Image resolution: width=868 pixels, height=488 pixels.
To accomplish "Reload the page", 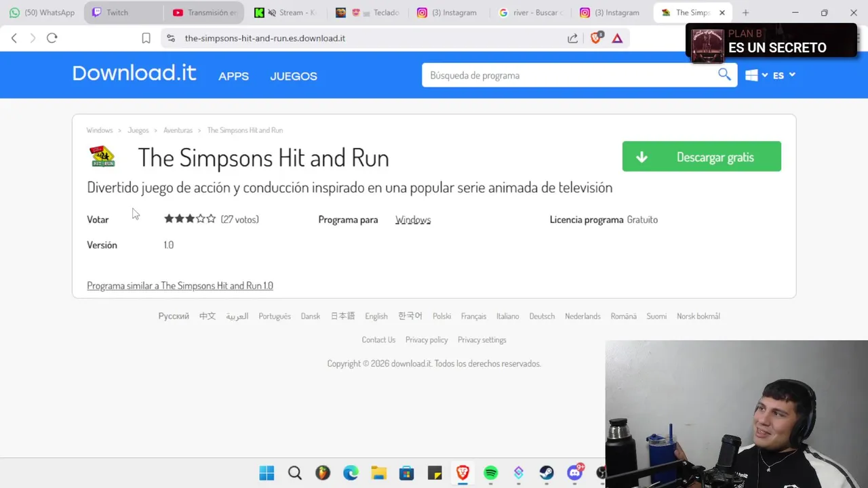I will coord(52,38).
